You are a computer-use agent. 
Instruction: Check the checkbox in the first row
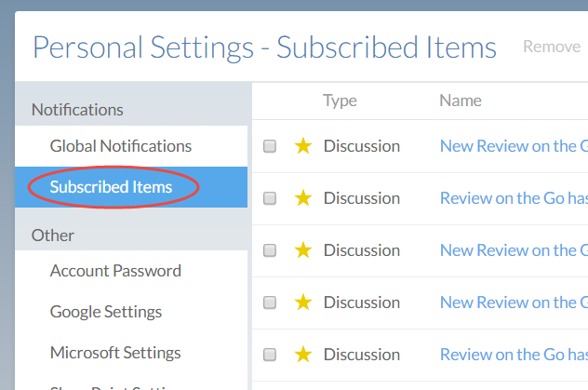pyautogui.click(x=270, y=146)
